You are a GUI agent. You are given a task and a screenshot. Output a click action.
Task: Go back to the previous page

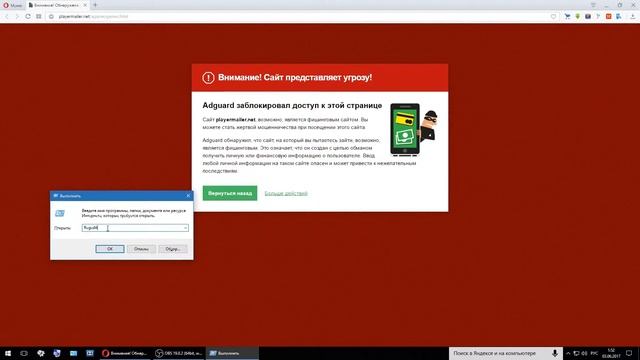click(x=7, y=16)
